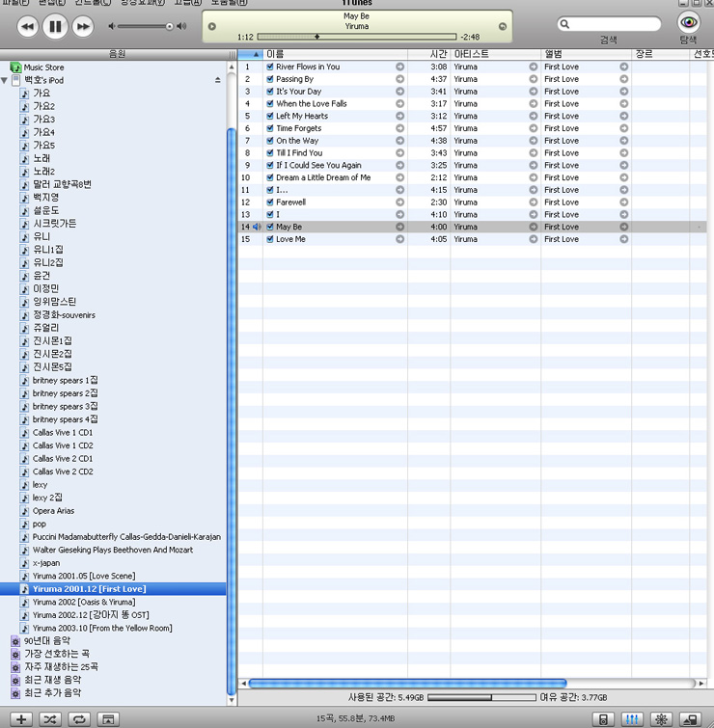Screen dimensions: 714x728
Task: Open the 최근 추가 음악 smart playlist
Action: coord(52,693)
